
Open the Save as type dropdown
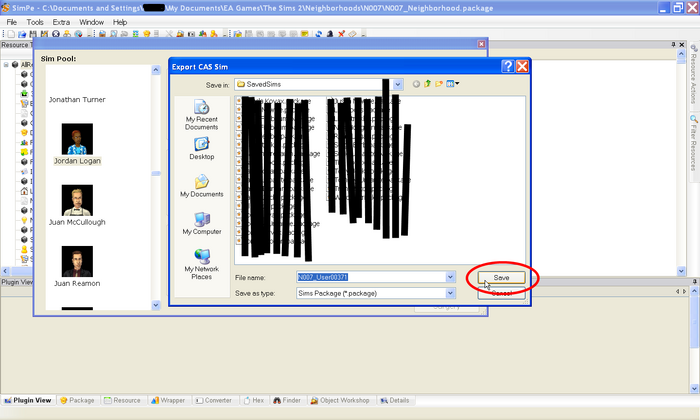click(x=450, y=293)
